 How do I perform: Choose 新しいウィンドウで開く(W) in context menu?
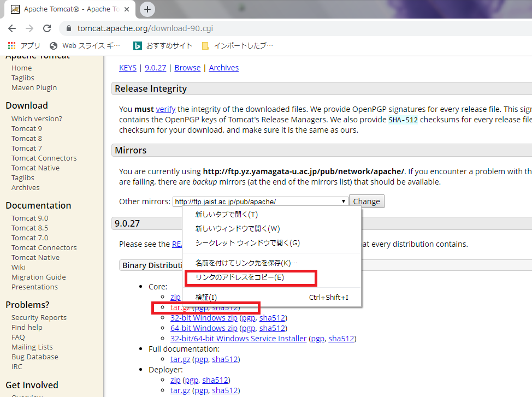click(x=272, y=229)
